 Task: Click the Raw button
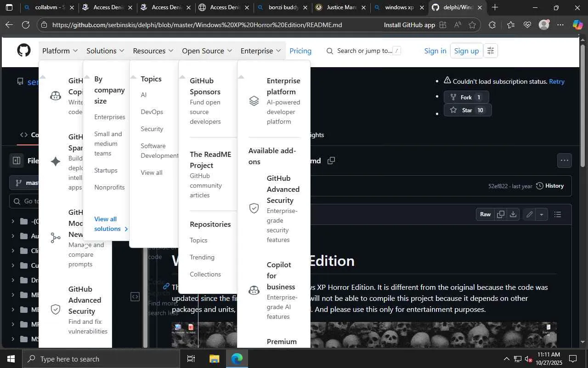(x=486, y=214)
